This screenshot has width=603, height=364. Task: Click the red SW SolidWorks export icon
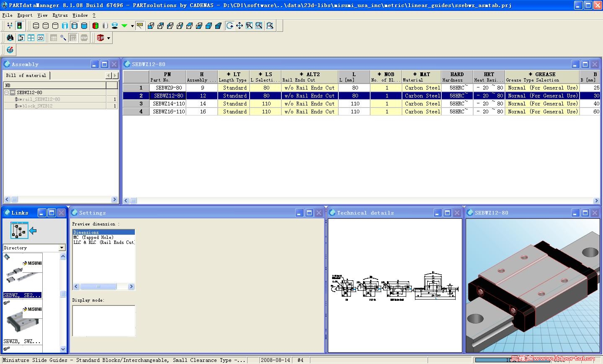pyautogui.click(x=100, y=38)
